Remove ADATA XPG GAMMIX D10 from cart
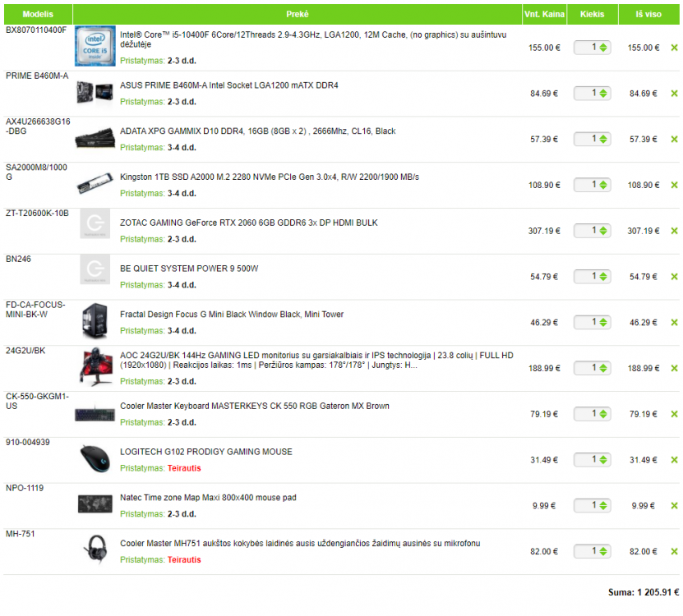 [674, 140]
